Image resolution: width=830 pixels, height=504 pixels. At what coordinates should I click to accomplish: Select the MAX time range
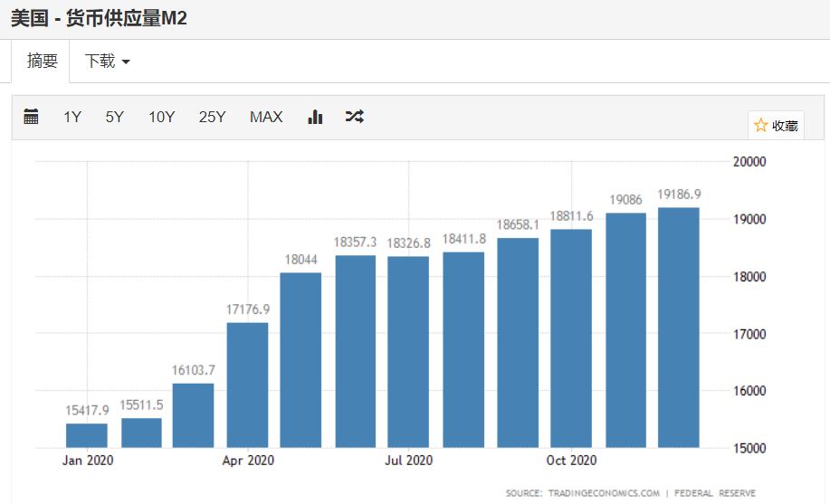(x=266, y=117)
